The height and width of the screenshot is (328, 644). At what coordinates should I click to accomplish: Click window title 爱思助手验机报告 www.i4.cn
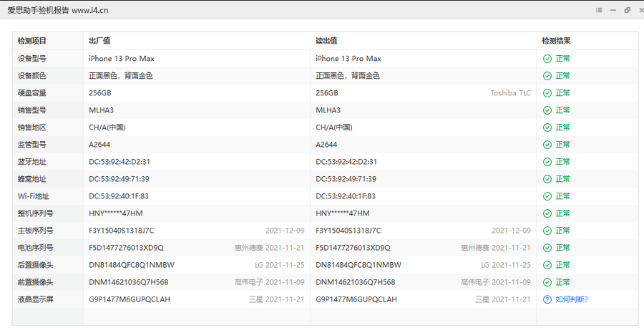[x=57, y=10]
